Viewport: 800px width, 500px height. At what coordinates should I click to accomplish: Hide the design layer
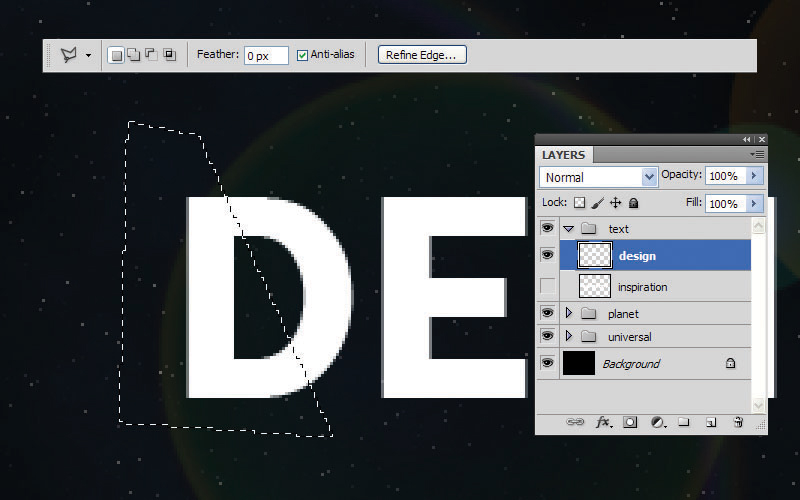[x=547, y=255]
